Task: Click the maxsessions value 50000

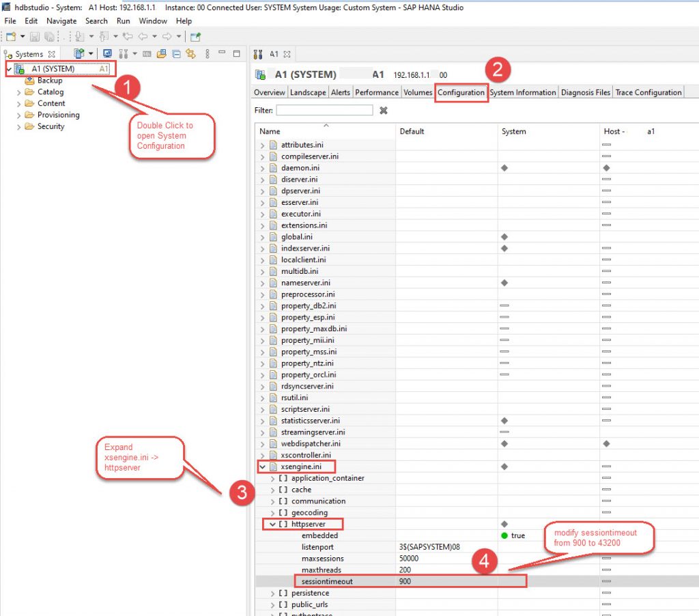Action: pos(409,559)
